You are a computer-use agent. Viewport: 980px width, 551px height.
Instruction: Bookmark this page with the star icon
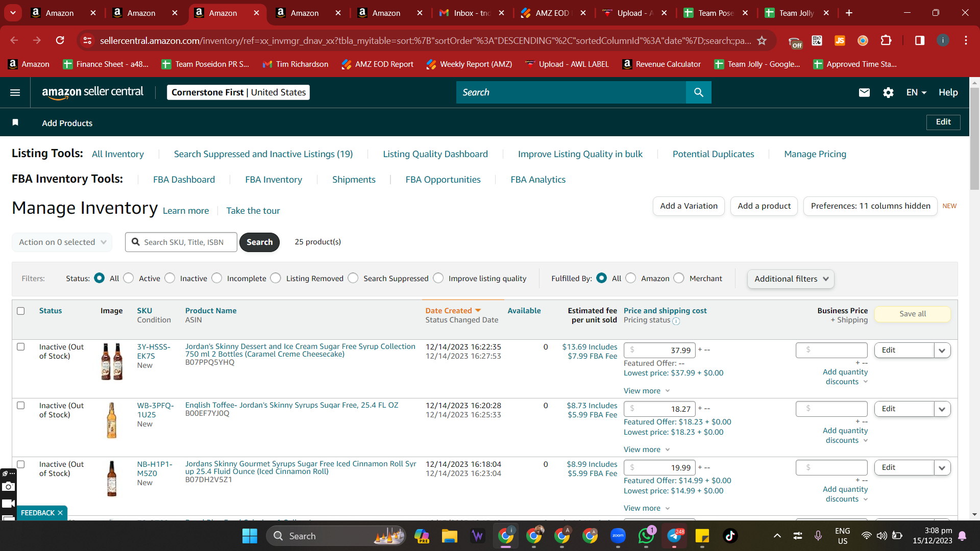click(762, 40)
